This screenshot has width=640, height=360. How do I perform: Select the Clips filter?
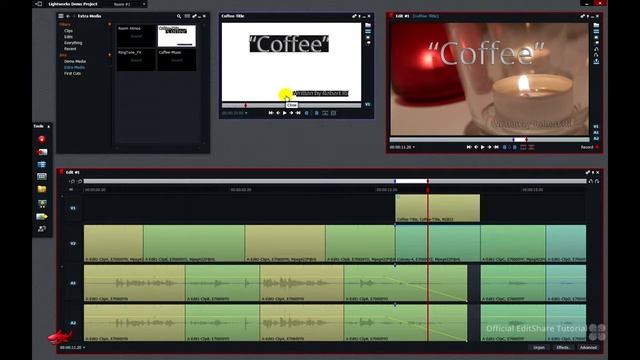pos(68,31)
